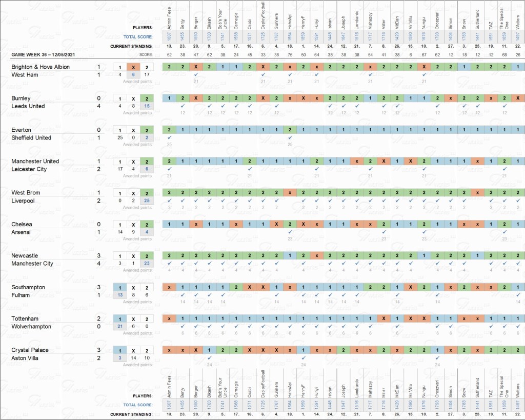Click the Manchester United team name
Viewport: 525px width, 420px height.
pyautogui.click(x=35, y=161)
